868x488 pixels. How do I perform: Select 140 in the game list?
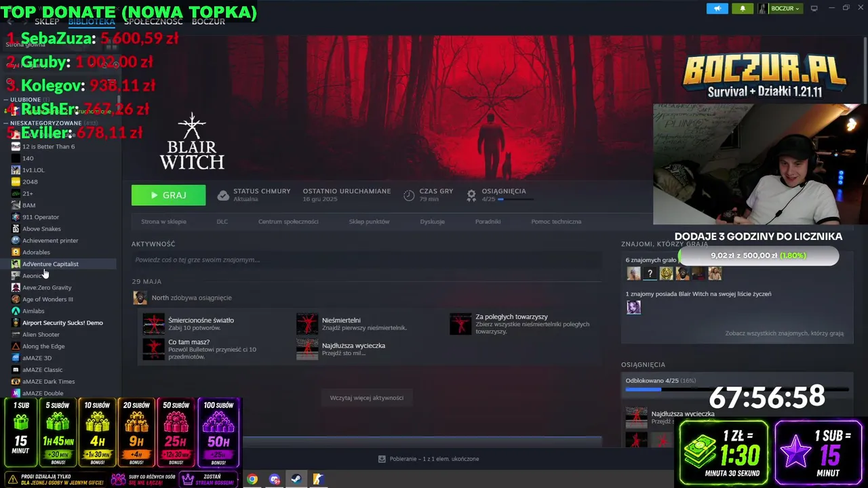[28, 158]
